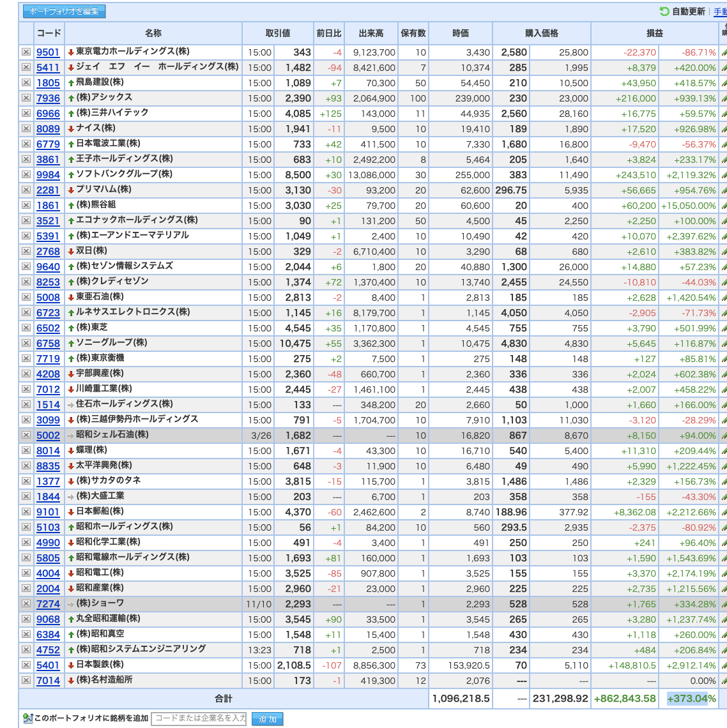Viewport: 727px width, 728px height.
Task: Click the name (株)セゾン情報システムズ
Action: pyautogui.click(x=125, y=266)
